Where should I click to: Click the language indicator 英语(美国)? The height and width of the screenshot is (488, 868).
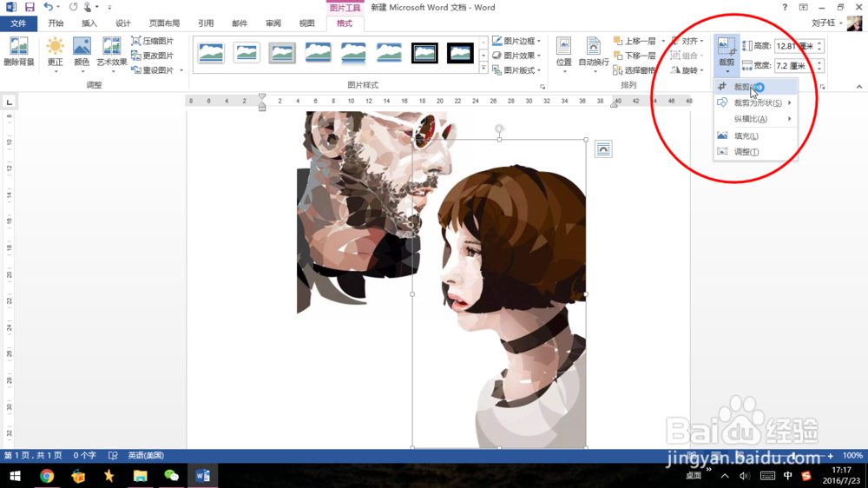146,455
